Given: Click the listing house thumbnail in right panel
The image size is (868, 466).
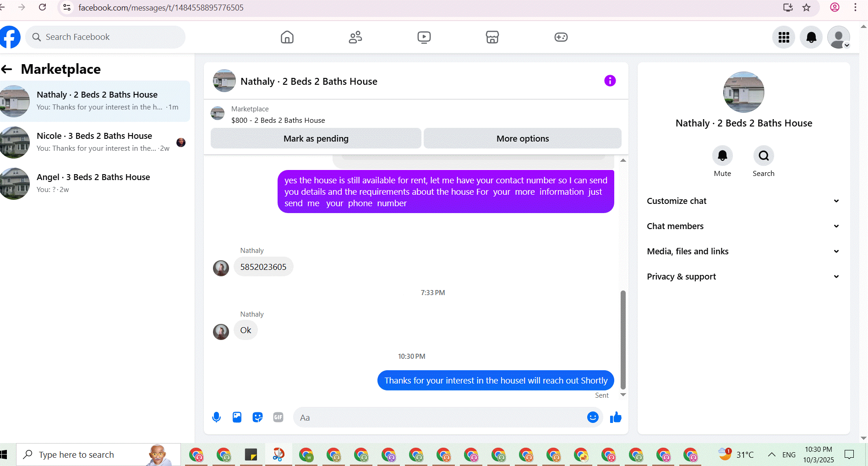Looking at the screenshot, I should [x=743, y=92].
